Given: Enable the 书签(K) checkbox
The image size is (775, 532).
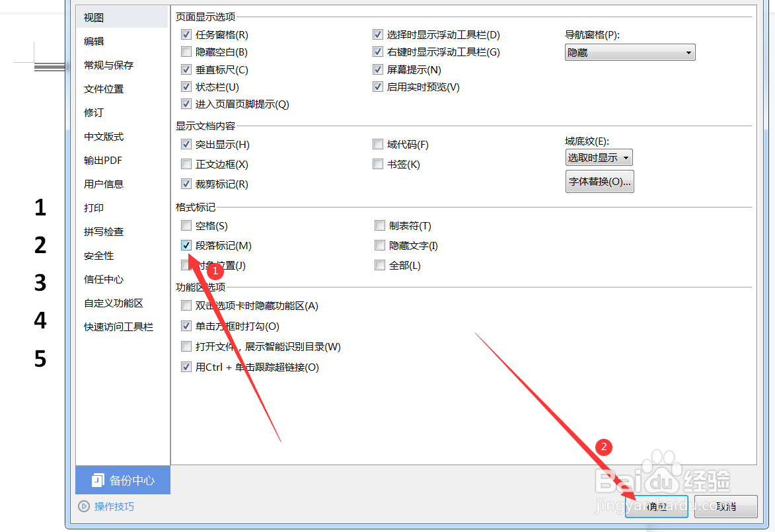Looking at the screenshot, I should [x=378, y=164].
